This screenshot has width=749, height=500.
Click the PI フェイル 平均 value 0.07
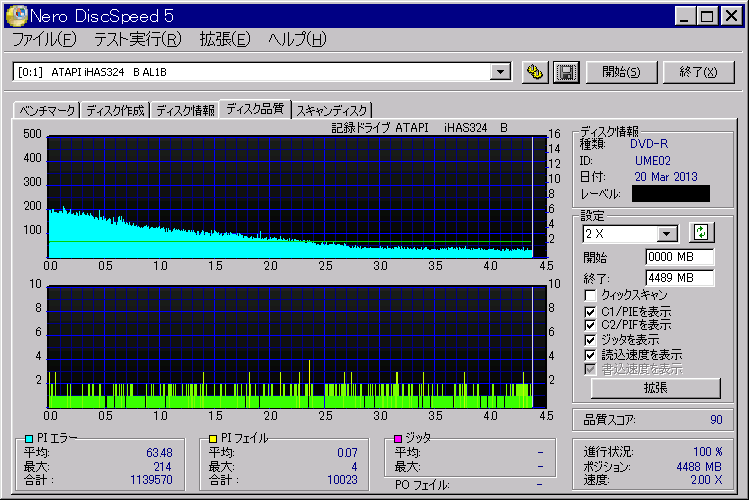(347, 453)
